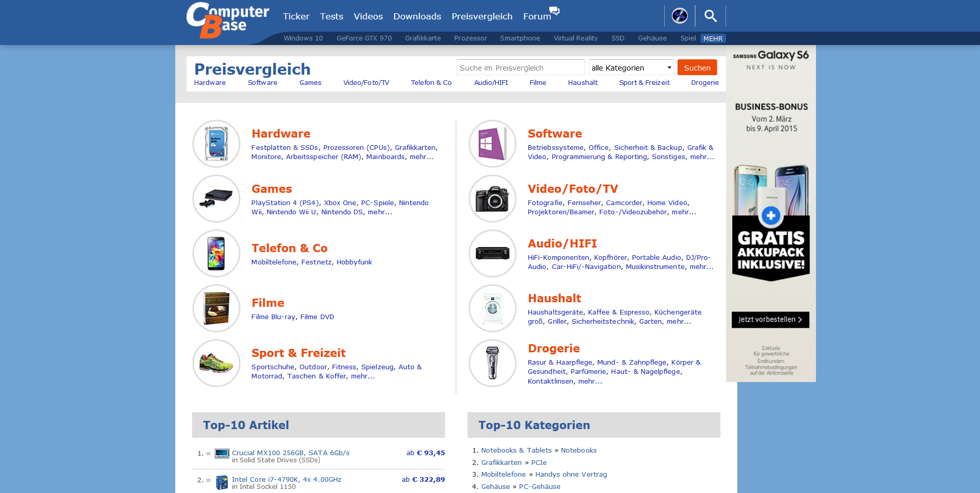Image resolution: width=980 pixels, height=493 pixels.
Task: Open the Filme Blu-ray box icon
Action: [216, 308]
